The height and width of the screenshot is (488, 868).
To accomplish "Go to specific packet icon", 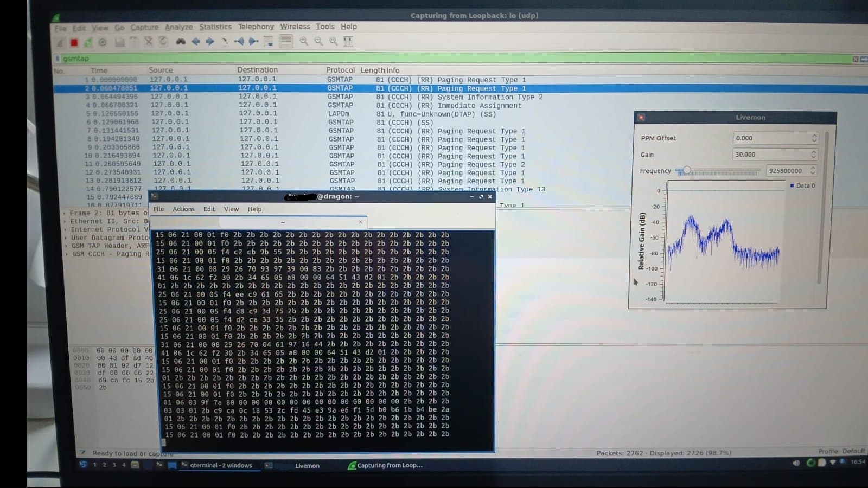I will [x=224, y=41].
